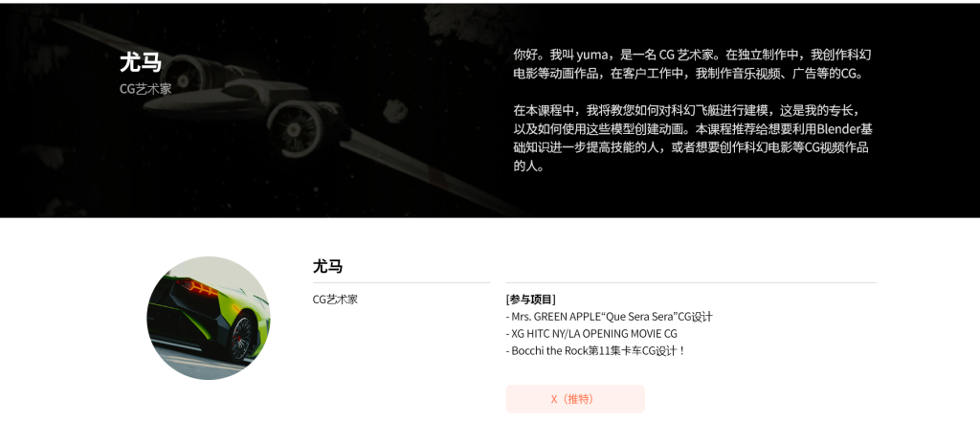Click the black 尤马 name in profile section
This screenshot has height=445, width=980.
click(327, 266)
